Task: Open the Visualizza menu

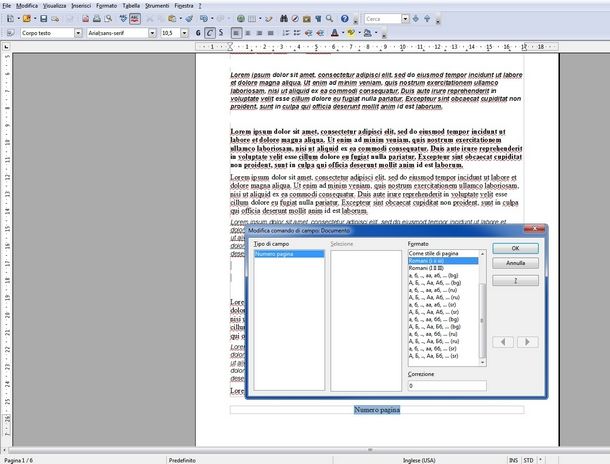Action: (x=54, y=6)
